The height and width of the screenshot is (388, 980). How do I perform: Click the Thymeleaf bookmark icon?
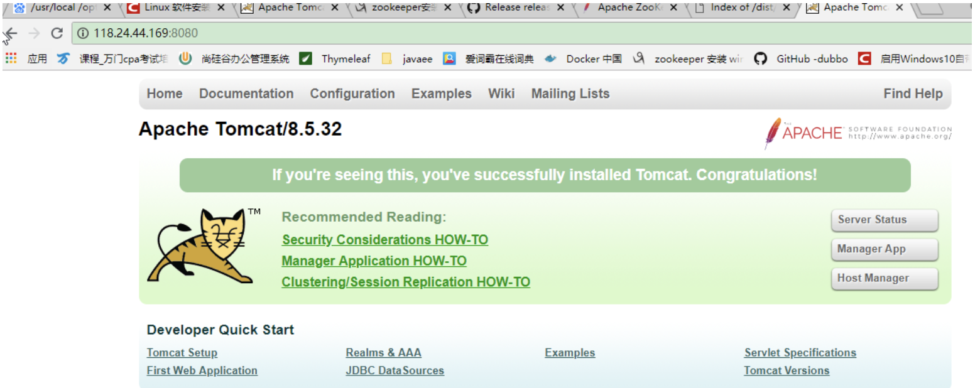pyautogui.click(x=305, y=59)
